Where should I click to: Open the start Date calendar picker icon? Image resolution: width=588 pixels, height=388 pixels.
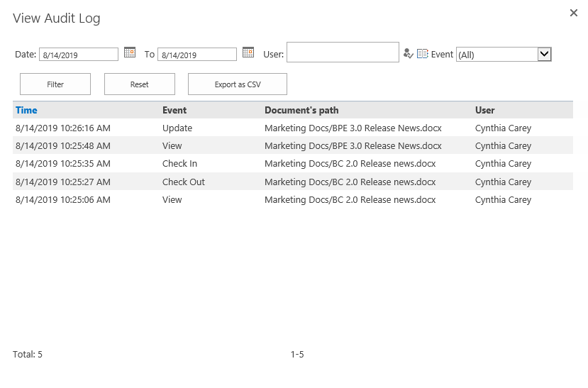(x=130, y=52)
